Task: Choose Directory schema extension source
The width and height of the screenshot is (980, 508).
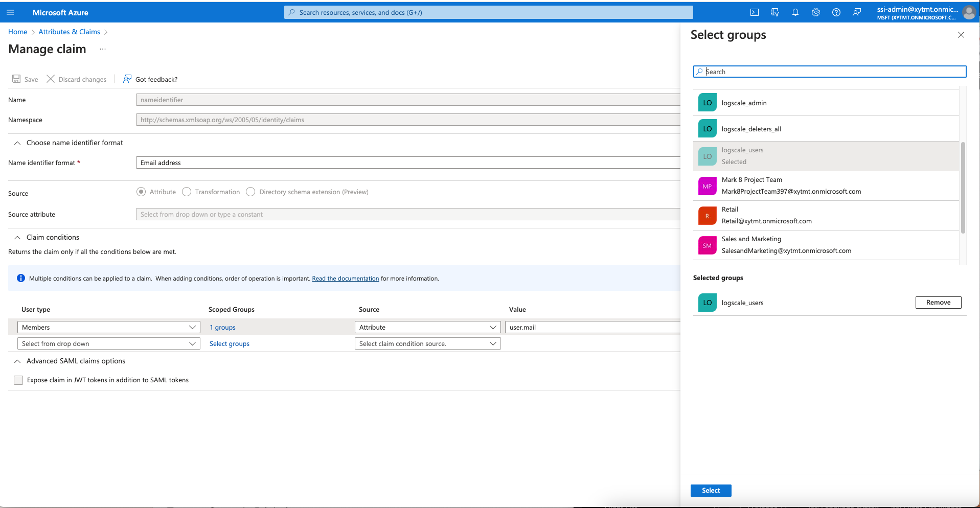Action: [250, 192]
